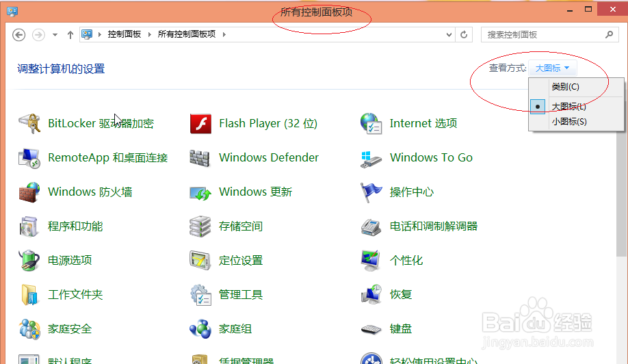The image size is (628, 364).
Task: Open 操作中心 text link
Action: tap(412, 192)
